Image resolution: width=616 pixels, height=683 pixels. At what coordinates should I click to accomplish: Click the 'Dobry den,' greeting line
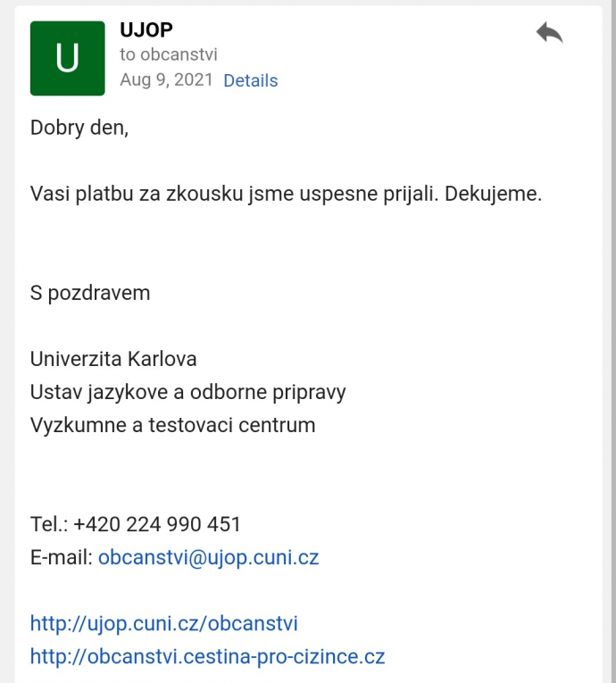click(x=79, y=128)
